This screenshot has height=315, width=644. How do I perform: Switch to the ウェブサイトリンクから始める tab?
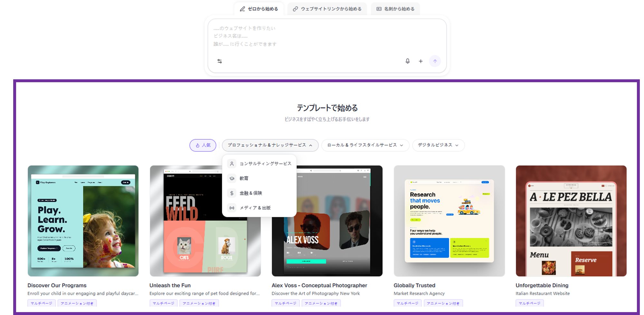[x=327, y=9]
